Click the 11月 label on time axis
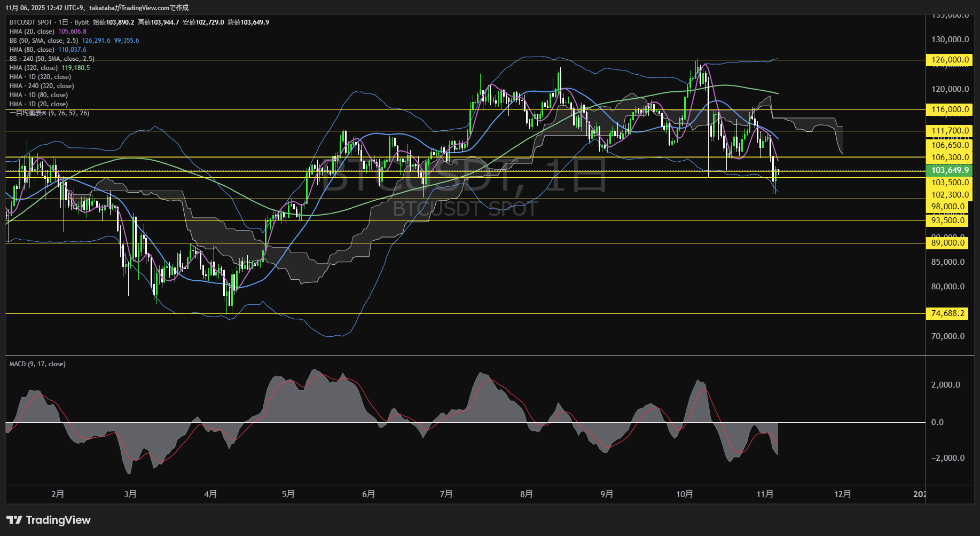The image size is (980, 536). pyautogui.click(x=765, y=494)
